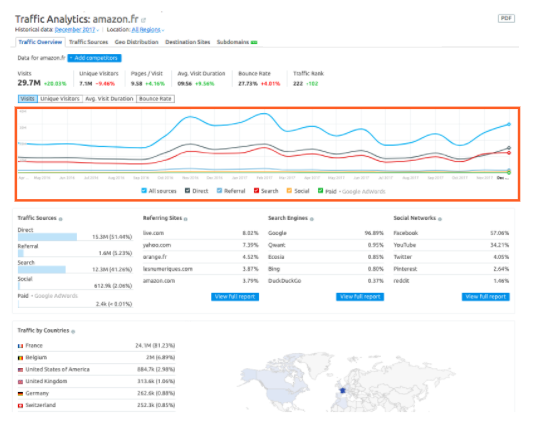Viewport: 537px width, 421px height.
Task: Click the Social Networks info icon
Action: 440,219
